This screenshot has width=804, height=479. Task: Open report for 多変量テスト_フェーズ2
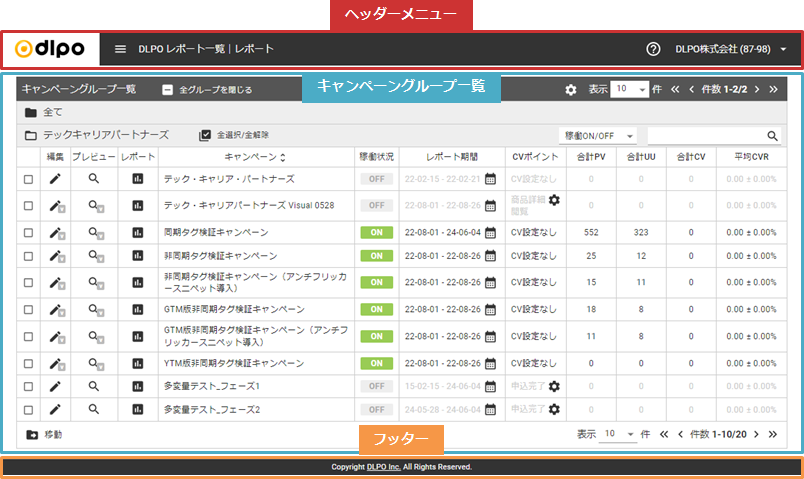137,409
